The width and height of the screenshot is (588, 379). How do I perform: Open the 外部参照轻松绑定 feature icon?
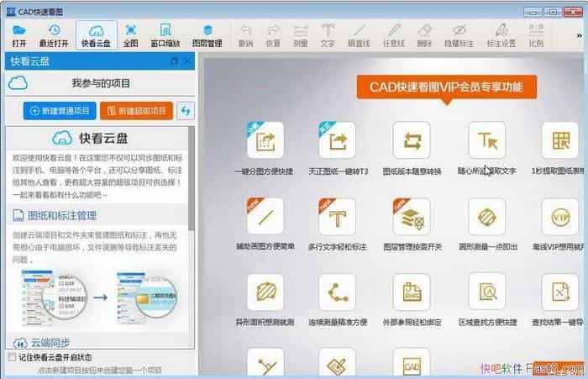(412, 292)
